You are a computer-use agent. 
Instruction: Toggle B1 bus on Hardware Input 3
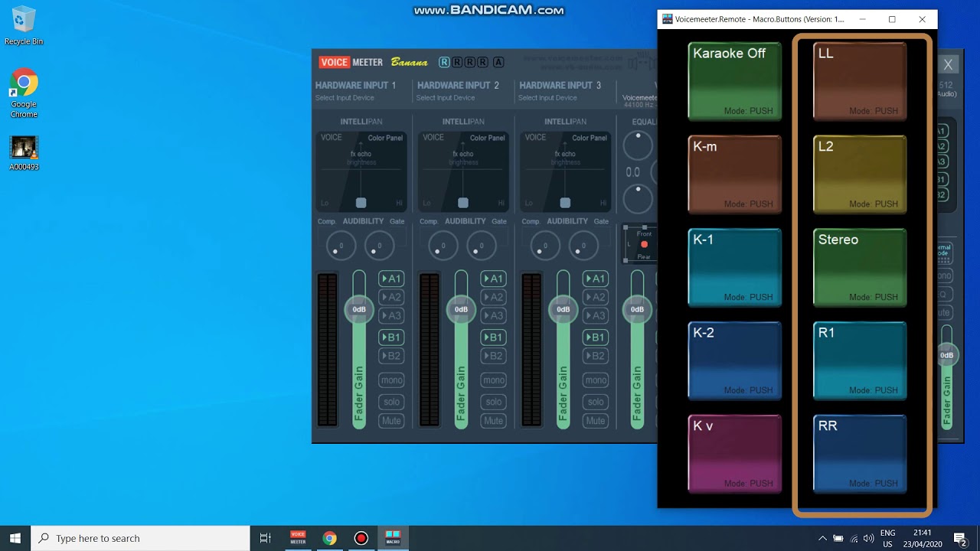(595, 337)
